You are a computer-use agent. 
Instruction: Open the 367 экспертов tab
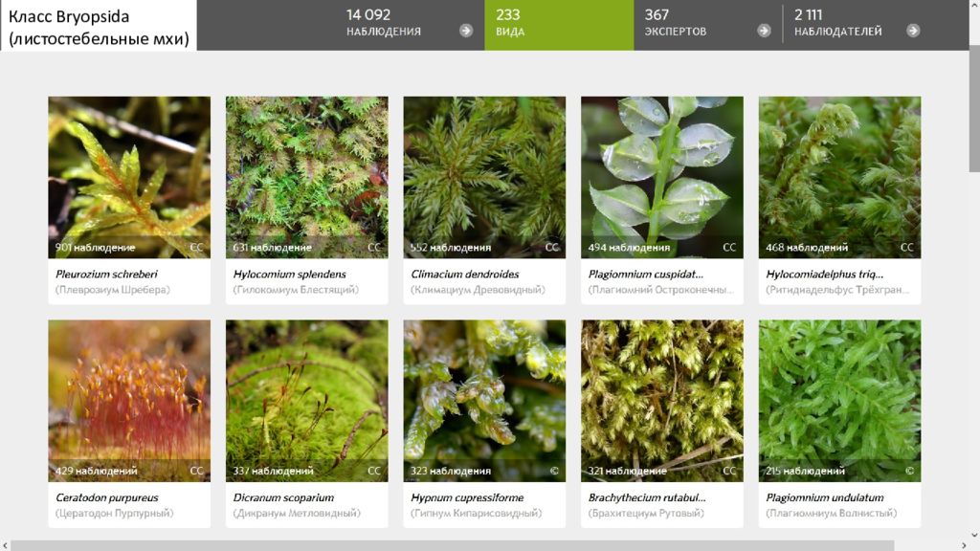(708, 25)
